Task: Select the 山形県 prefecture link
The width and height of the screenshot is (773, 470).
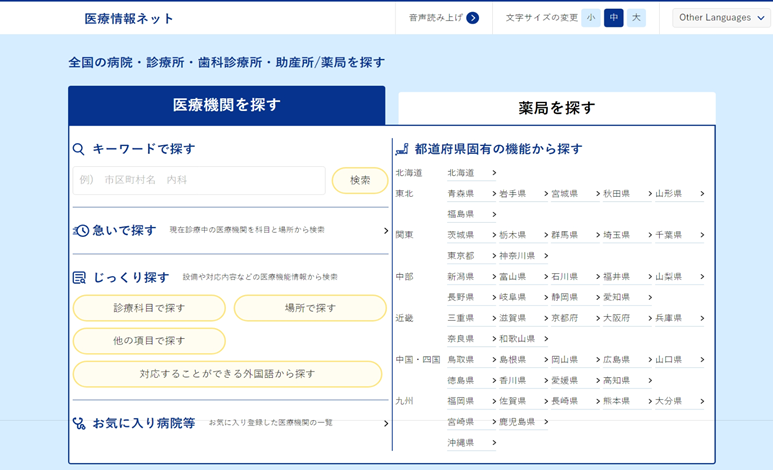Action: click(x=679, y=193)
